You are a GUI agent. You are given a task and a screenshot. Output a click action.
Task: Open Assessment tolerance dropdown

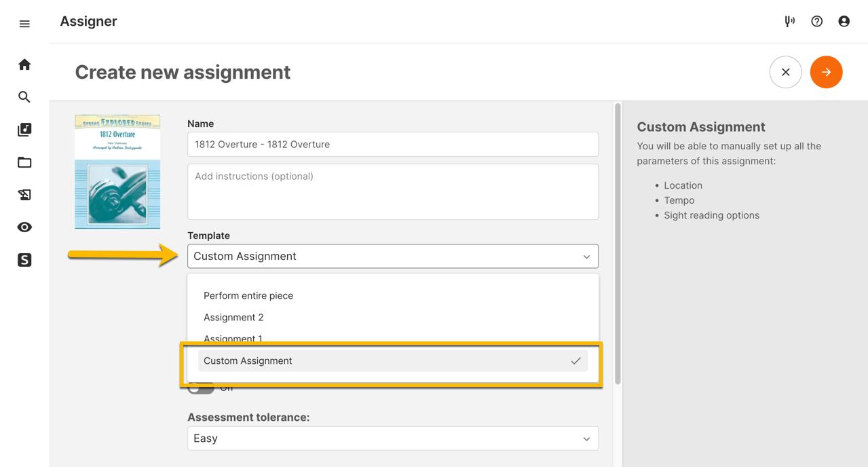(393, 438)
